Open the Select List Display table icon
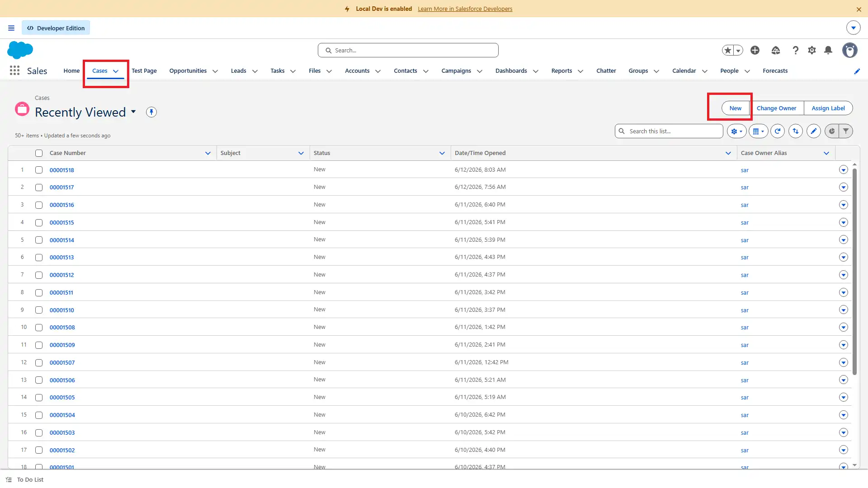The height and width of the screenshot is (488, 868). (758, 131)
